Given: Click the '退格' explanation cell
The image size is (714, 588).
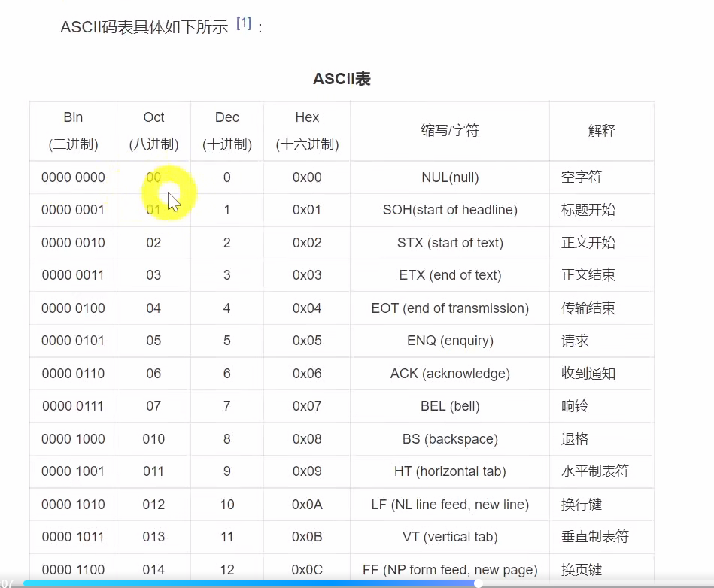Looking at the screenshot, I should [602, 438].
